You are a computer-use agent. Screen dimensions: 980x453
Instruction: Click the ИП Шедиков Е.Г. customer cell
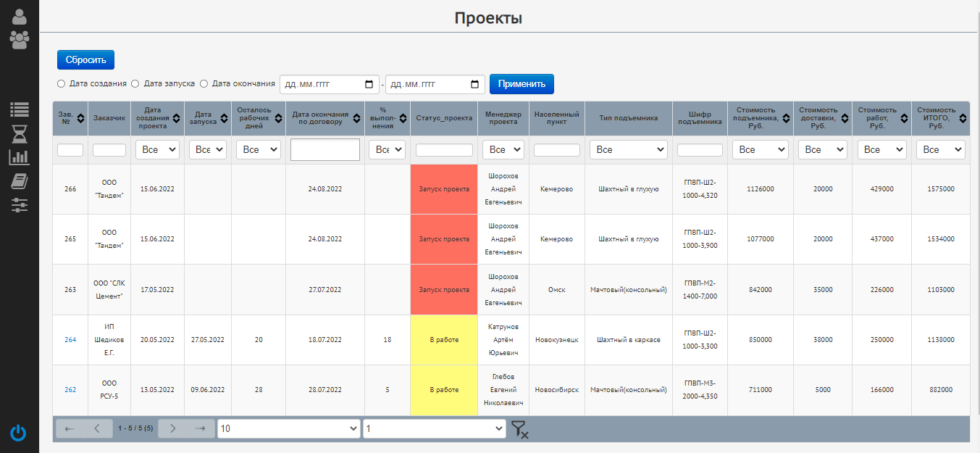point(109,339)
